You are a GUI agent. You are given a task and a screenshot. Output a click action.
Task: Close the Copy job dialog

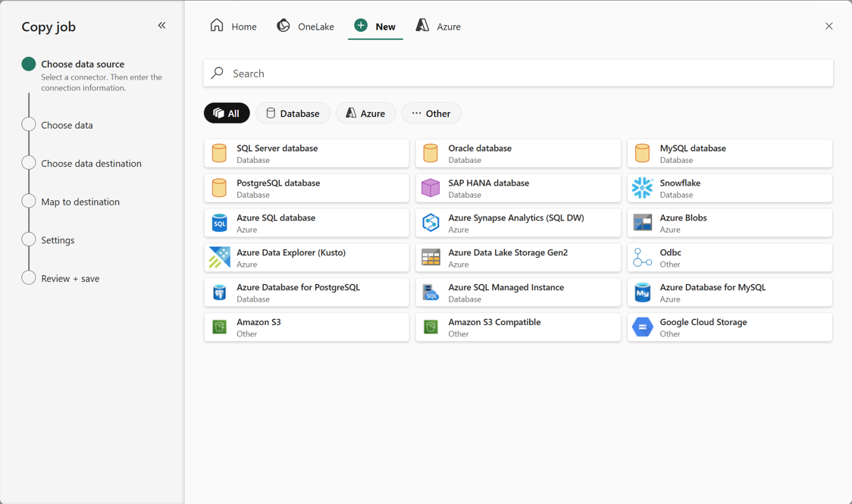829,26
